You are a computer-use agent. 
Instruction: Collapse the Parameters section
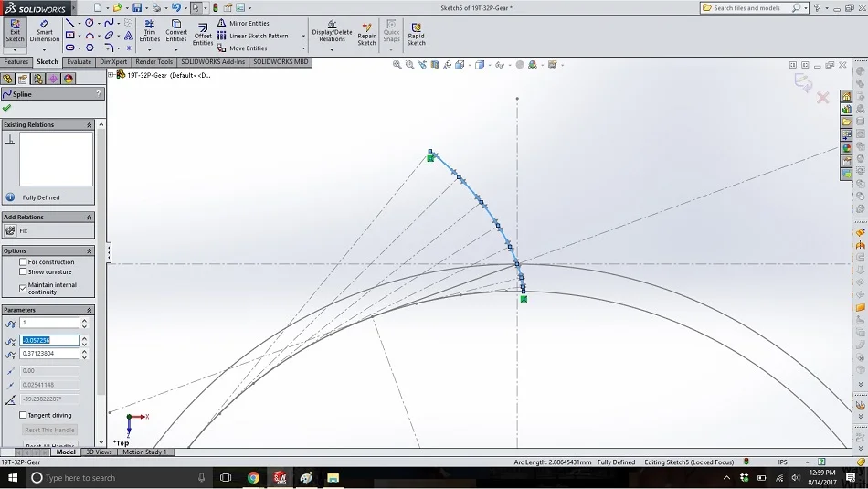[90, 310]
